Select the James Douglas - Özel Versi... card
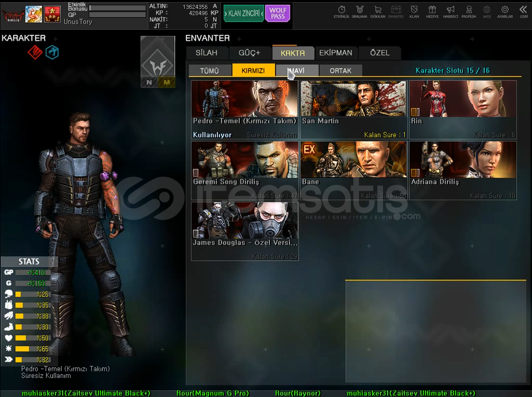Image resolution: width=532 pixels, height=397 pixels. click(x=245, y=232)
